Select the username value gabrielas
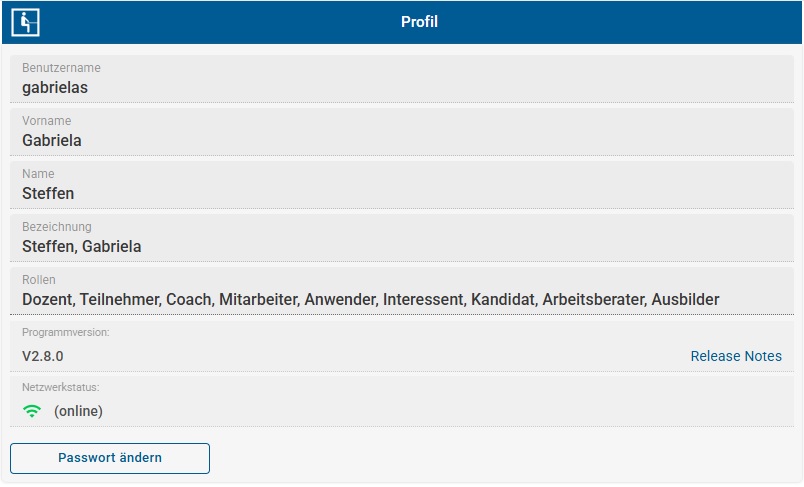The width and height of the screenshot is (804, 487). [55, 87]
